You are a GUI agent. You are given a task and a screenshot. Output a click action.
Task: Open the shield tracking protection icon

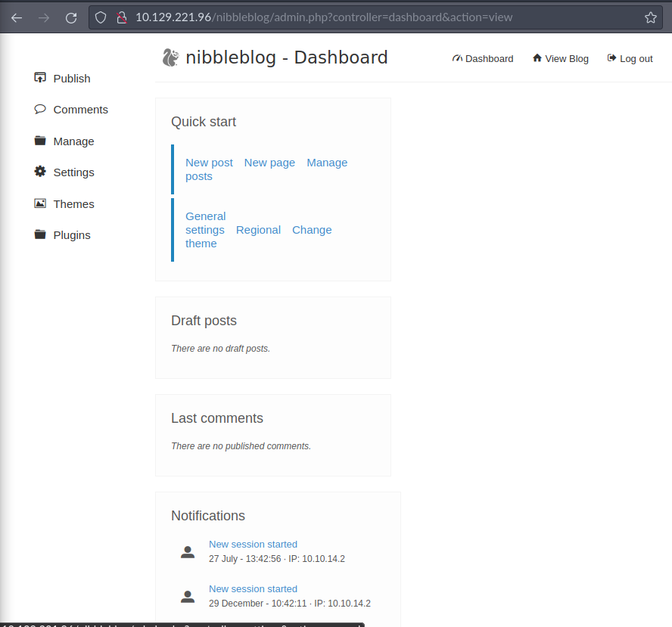pos(101,17)
